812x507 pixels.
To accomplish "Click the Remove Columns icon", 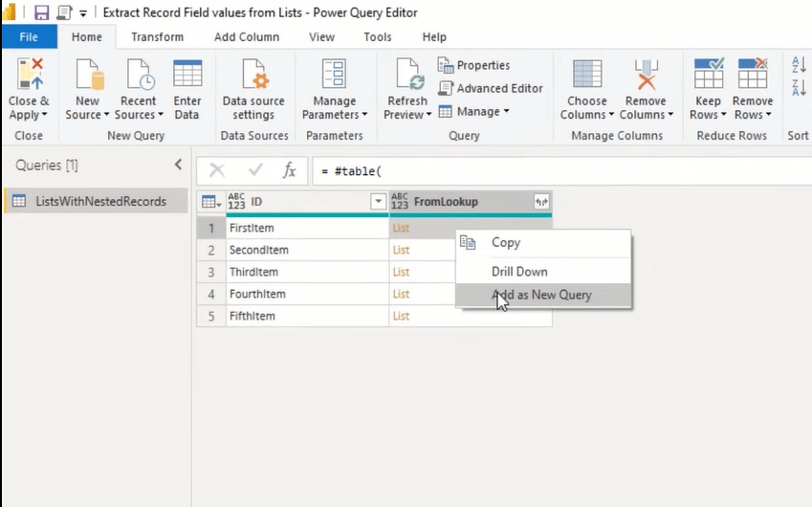I will (x=647, y=75).
